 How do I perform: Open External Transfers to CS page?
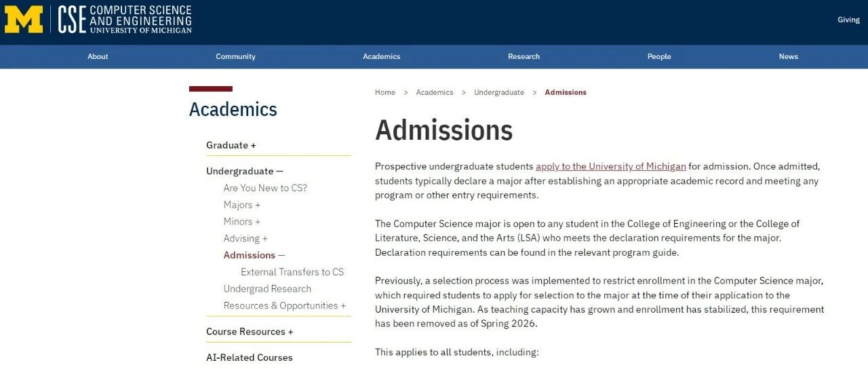(x=292, y=272)
